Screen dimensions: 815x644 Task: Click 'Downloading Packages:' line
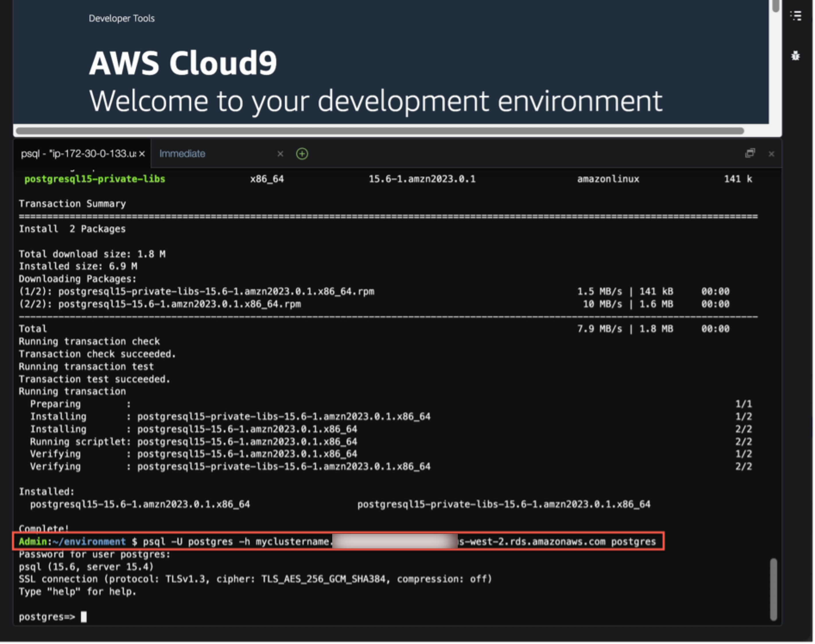[78, 279]
